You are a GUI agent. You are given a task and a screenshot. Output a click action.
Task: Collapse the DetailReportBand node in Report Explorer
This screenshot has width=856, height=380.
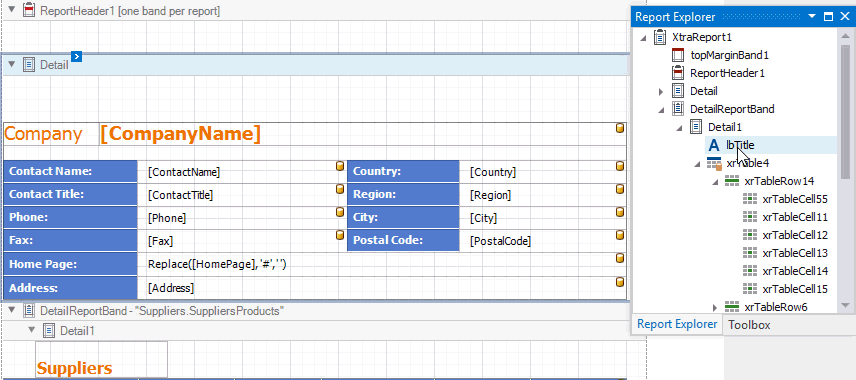point(661,110)
